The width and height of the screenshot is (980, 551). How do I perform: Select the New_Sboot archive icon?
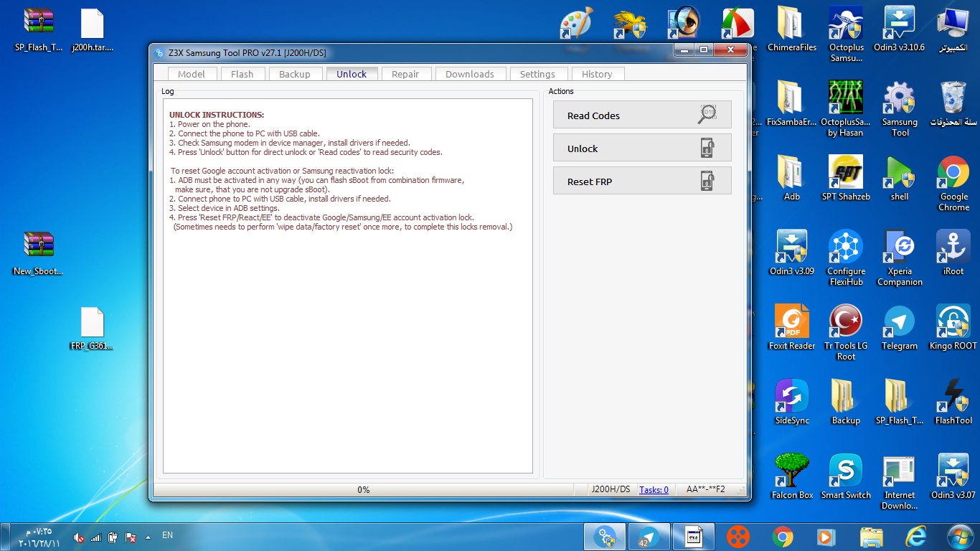tap(39, 253)
